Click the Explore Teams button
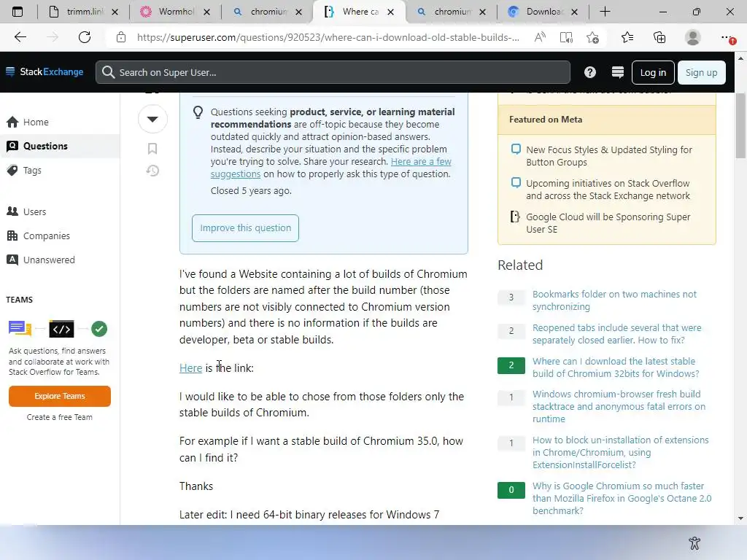The height and width of the screenshot is (560, 747). pyautogui.click(x=60, y=396)
